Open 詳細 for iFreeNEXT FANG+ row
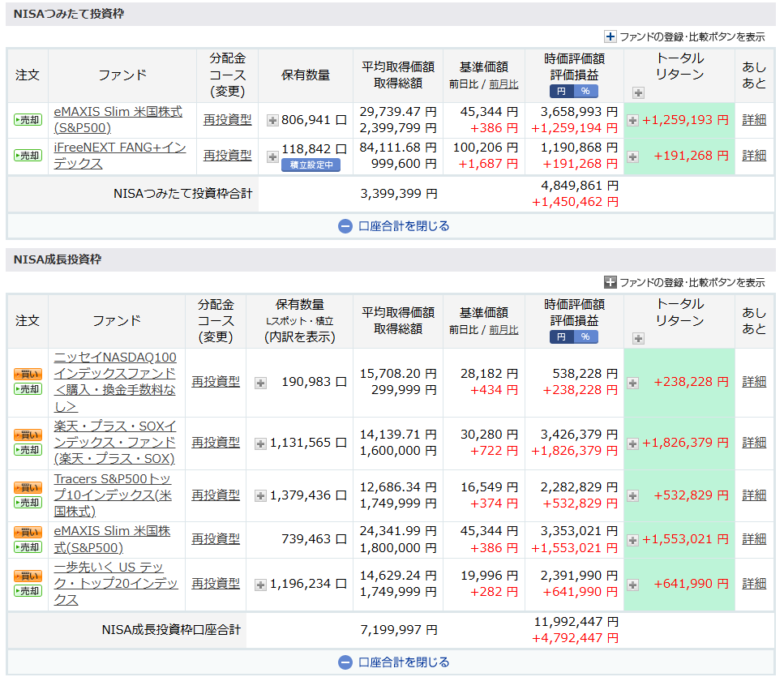 click(x=754, y=156)
